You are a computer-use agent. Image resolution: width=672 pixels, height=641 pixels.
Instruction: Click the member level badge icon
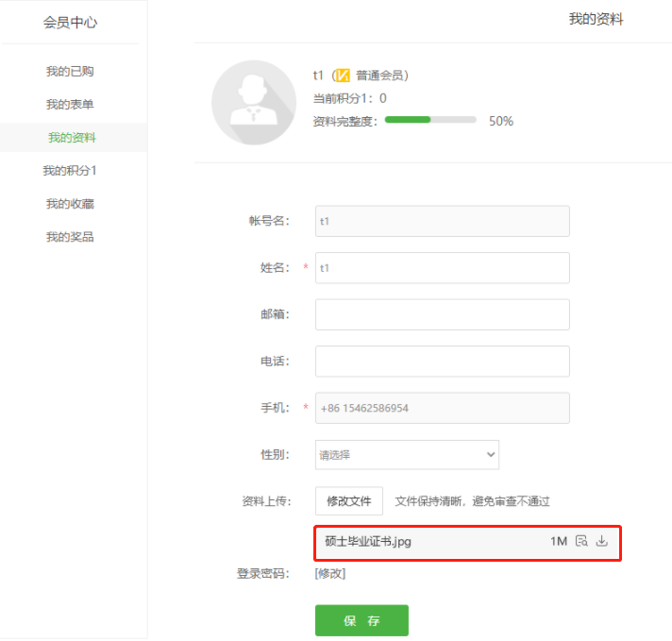(x=343, y=76)
